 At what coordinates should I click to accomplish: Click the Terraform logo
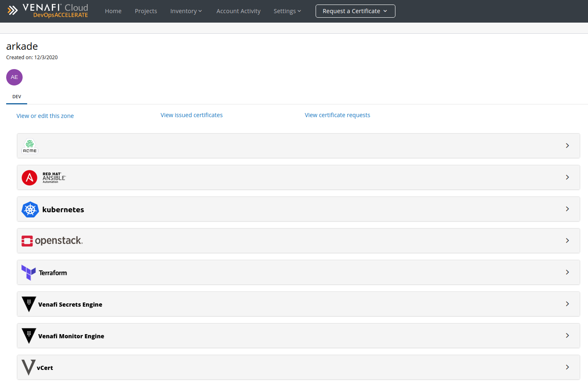pos(44,273)
